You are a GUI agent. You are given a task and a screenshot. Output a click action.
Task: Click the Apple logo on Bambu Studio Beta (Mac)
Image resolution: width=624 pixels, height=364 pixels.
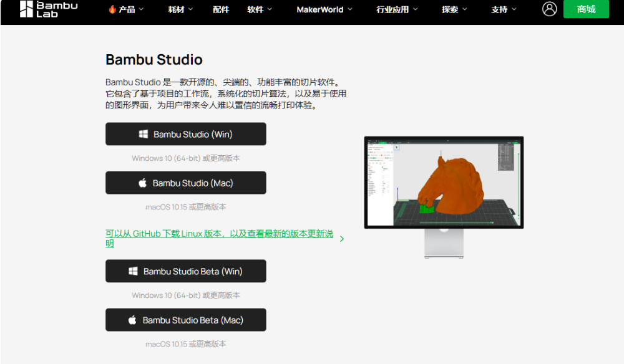(x=132, y=320)
